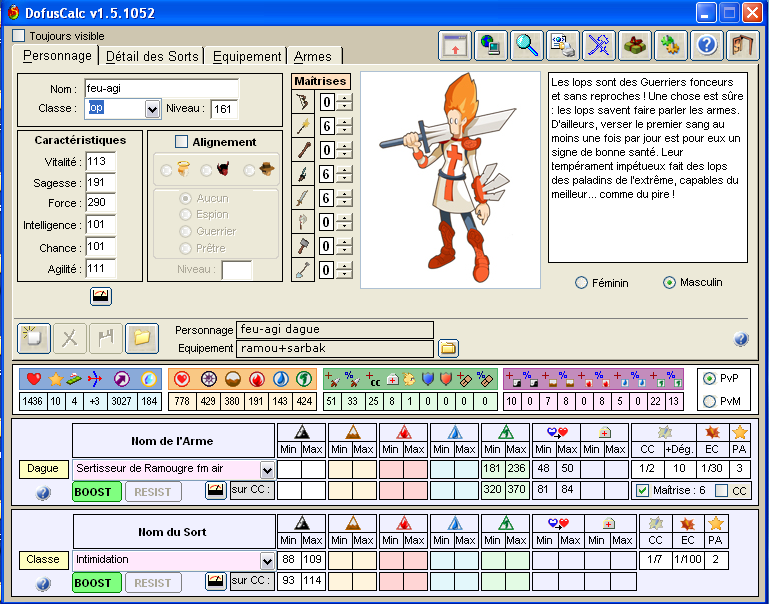The height and width of the screenshot is (604, 769).
Task: Click the Personnage field feu-agi dague
Action: coord(335,330)
